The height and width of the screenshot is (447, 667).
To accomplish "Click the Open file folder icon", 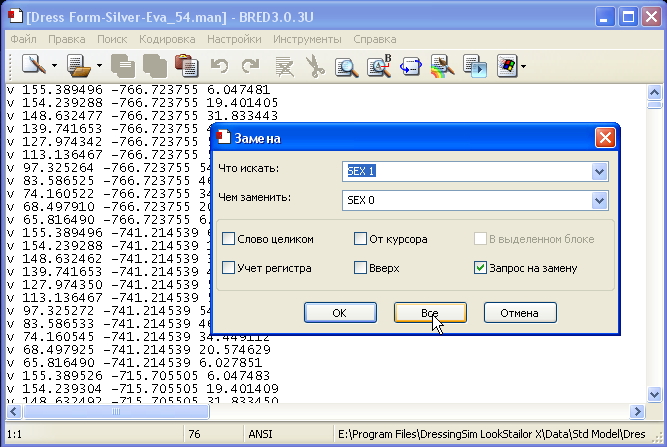I will (79, 66).
